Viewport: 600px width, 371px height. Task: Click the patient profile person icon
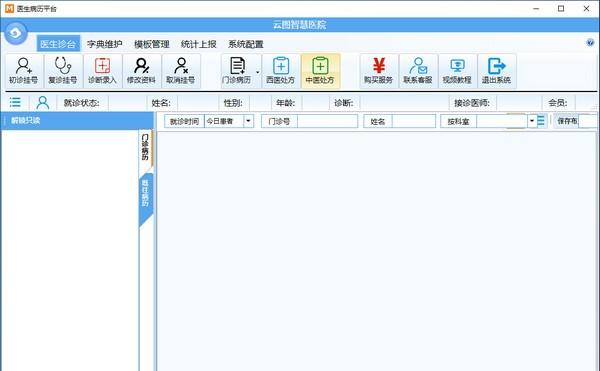coord(43,103)
